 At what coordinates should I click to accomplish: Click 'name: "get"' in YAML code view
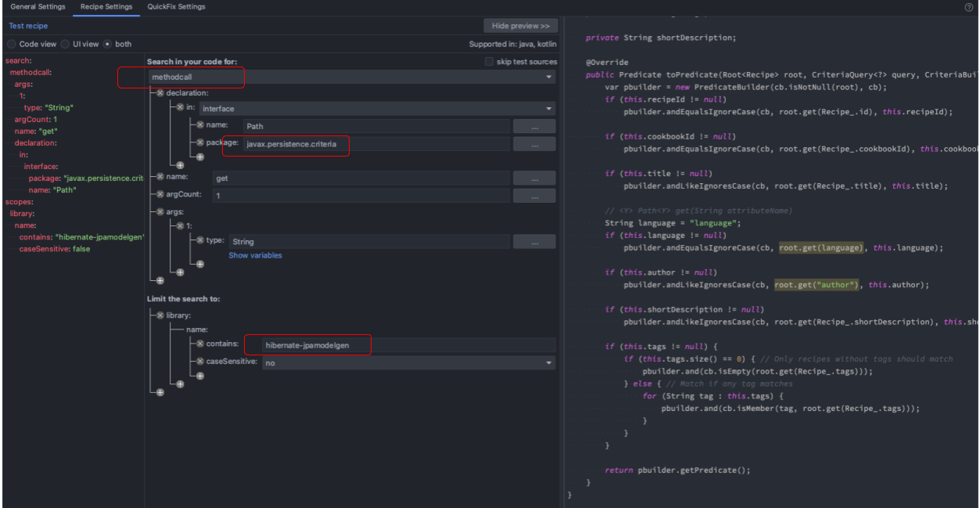[35, 131]
